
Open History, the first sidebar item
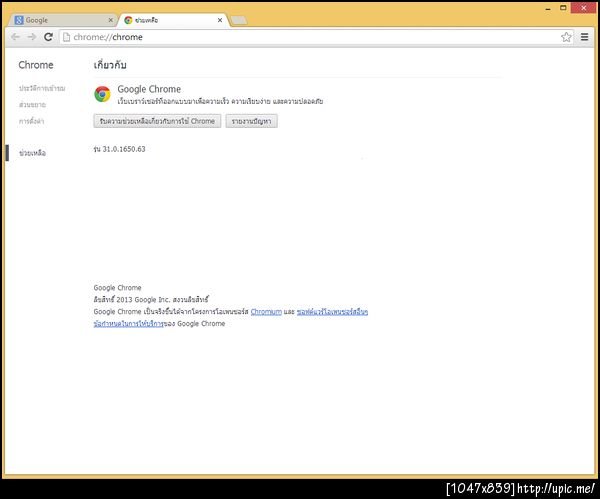click(42, 88)
